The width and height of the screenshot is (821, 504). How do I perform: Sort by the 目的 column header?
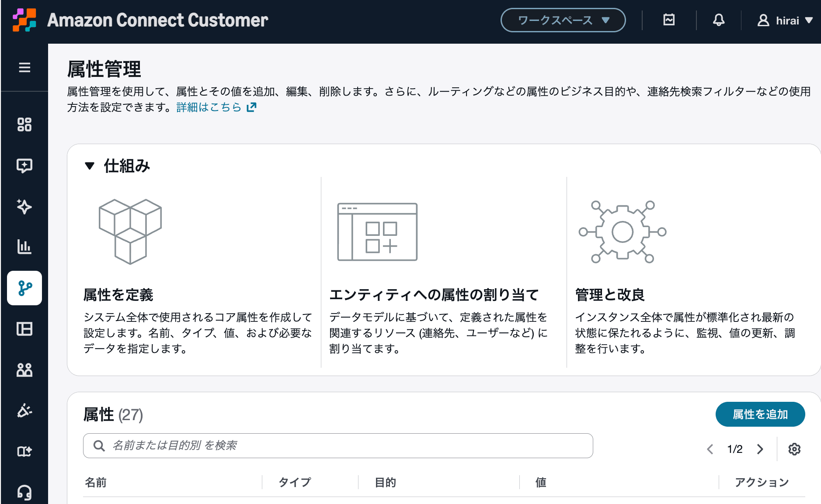386,482
